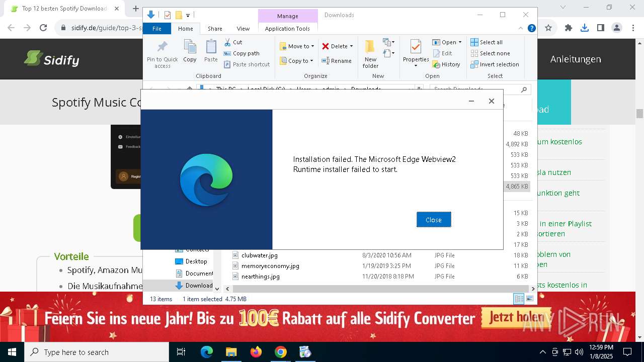Click the Windows Start button

tap(12, 352)
